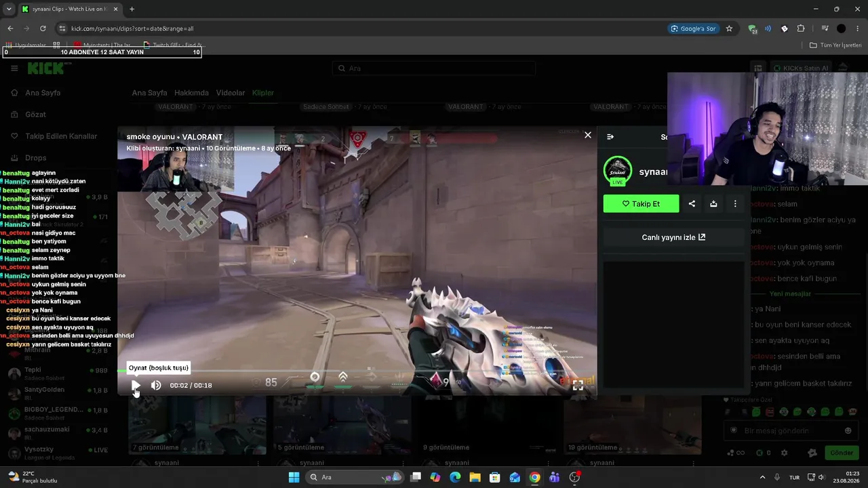Open gift inventory icon beside KICKs button
The width and height of the screenshot is (868, 488).
click(x=758, y=68)
